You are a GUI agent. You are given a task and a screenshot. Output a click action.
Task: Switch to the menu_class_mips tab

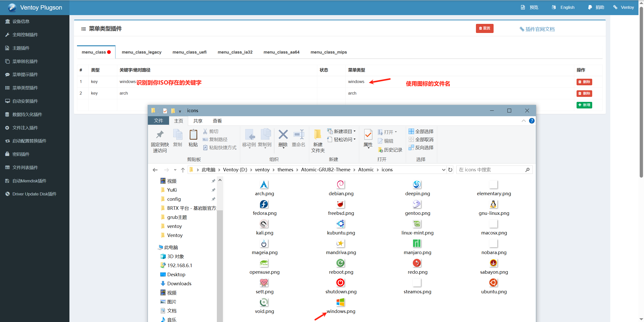tap(329, 52)
